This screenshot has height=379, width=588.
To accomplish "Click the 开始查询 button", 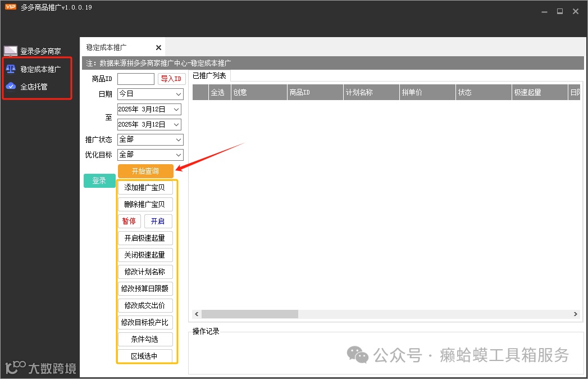I will pos(145,171).
